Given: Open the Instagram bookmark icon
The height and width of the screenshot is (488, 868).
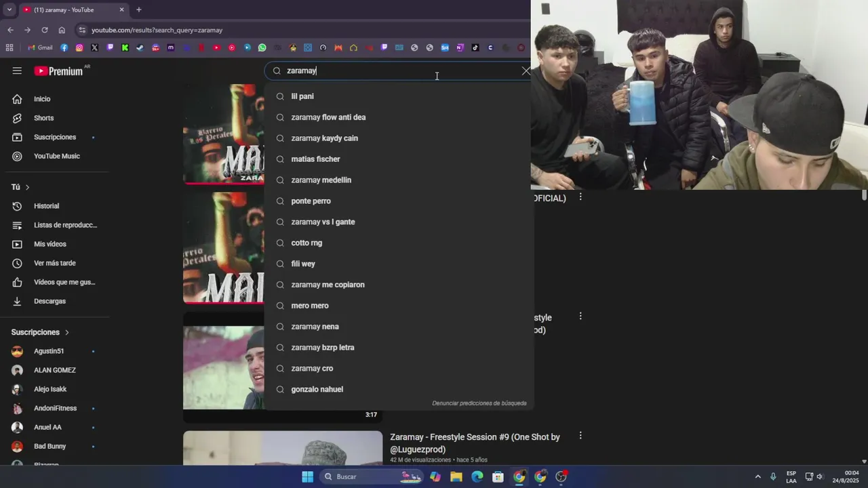Looking at the screenshot, I should point(79,47).
